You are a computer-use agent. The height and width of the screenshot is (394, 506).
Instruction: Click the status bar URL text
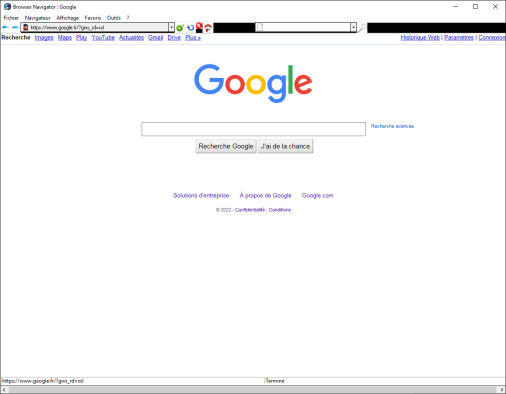point(43,381)
